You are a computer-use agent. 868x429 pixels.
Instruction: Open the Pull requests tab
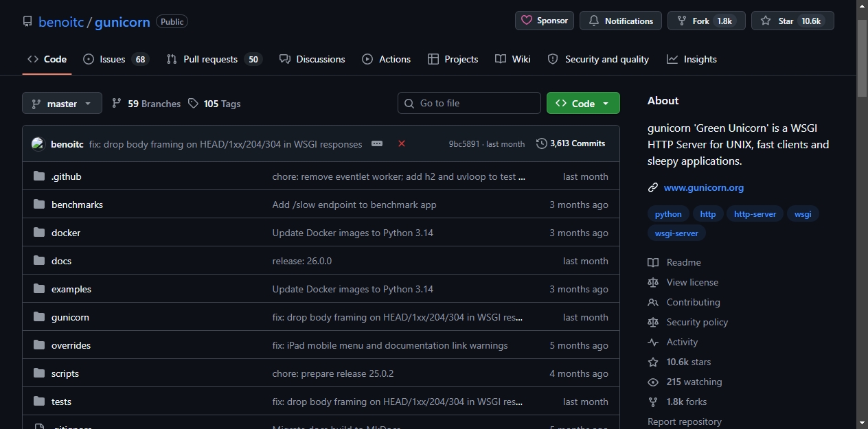pos(214,59)
